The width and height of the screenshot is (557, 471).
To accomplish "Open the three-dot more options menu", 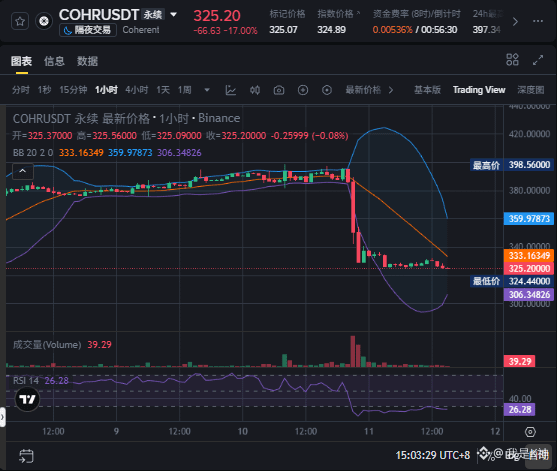I will point(538,21).
